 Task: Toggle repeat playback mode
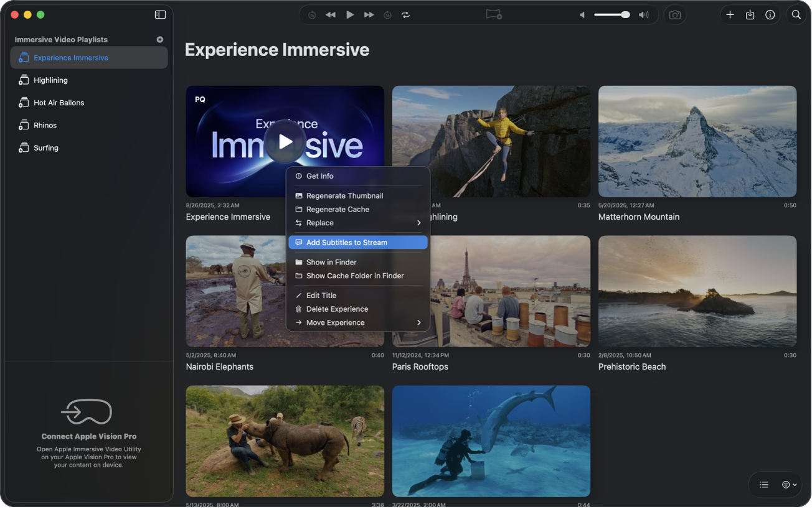405,14
